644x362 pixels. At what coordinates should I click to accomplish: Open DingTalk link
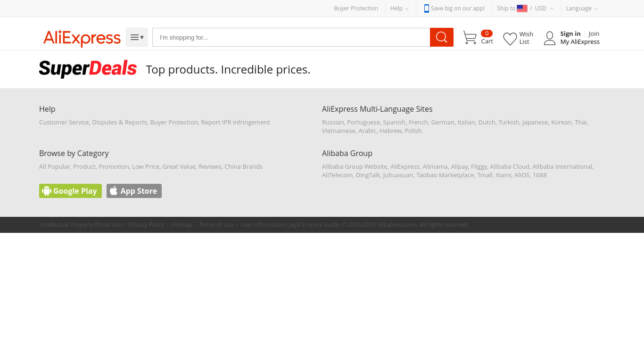coord(368,175)
